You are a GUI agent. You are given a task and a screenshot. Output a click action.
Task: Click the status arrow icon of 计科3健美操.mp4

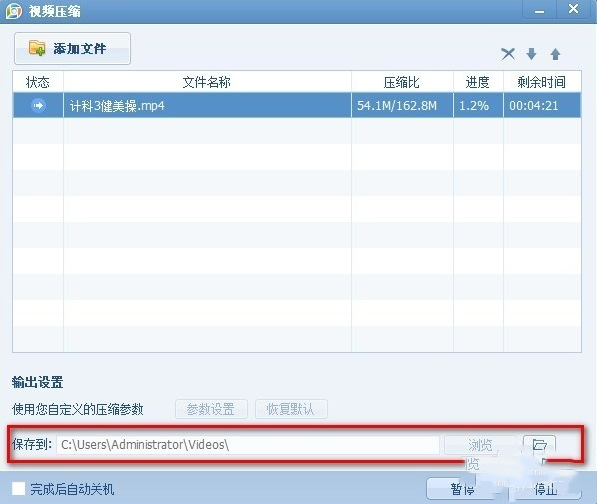[x=38, y=105]
